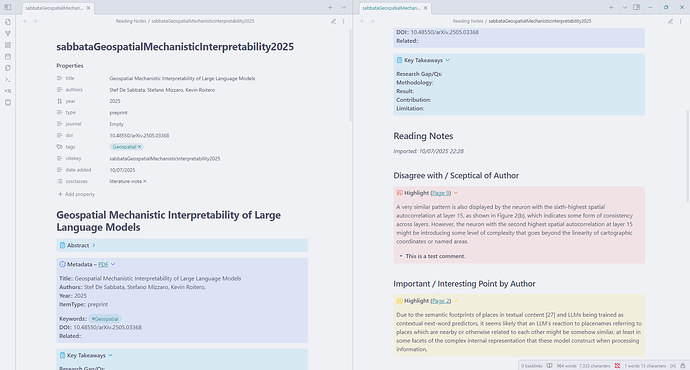The height and width of the screenshot is (370, 690).
Task: Collapse the Key Takeaways callout in right pane
Action: pyautogui.click(x=448, y=60)
